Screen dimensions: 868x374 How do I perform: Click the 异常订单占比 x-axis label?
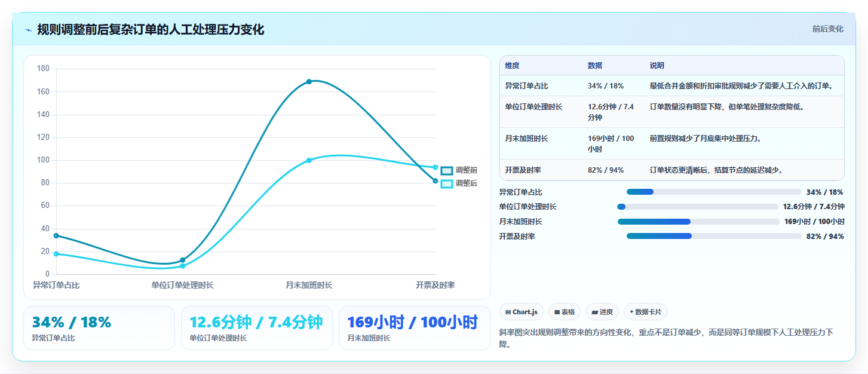pyautogui.click(x=56, y=286)
